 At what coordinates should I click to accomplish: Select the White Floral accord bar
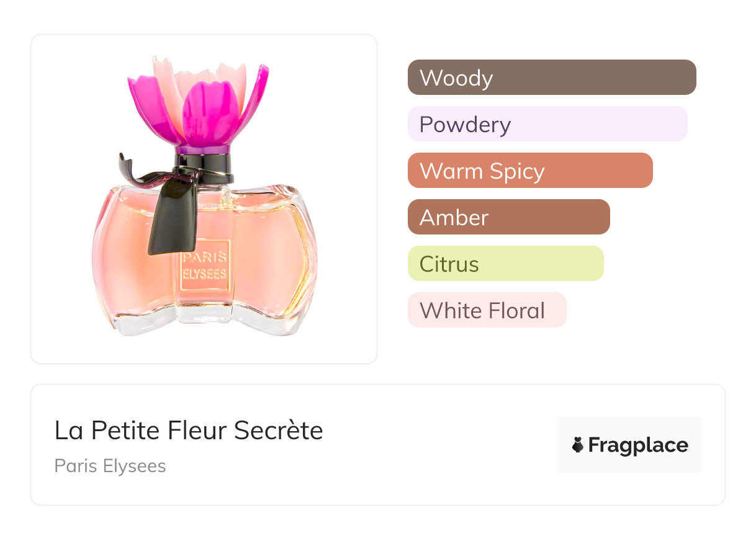point(487,310)
